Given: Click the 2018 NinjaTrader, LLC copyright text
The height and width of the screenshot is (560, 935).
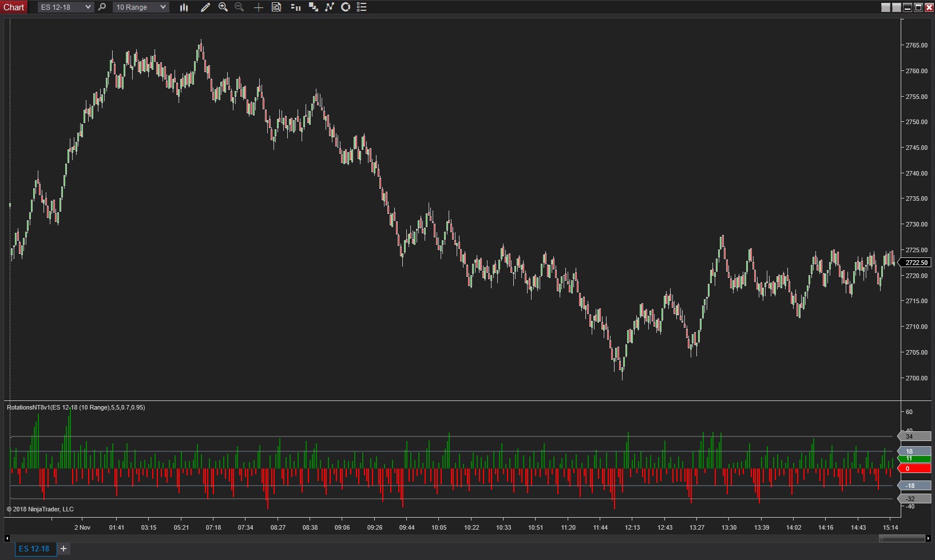Looking at the screenshot, I should 40,509.
